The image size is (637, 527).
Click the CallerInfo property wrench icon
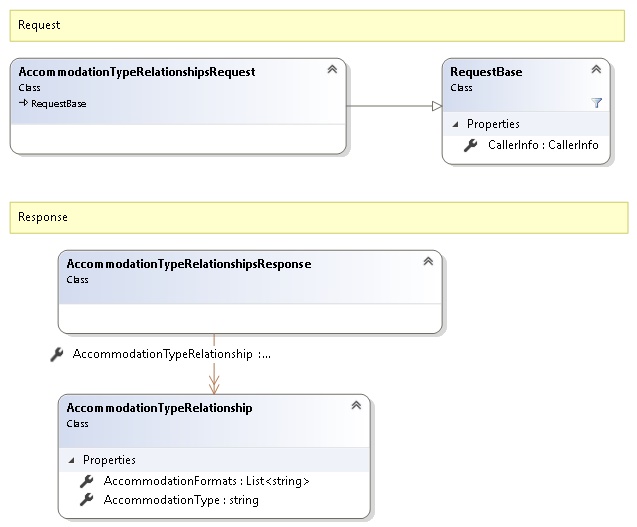471,145
